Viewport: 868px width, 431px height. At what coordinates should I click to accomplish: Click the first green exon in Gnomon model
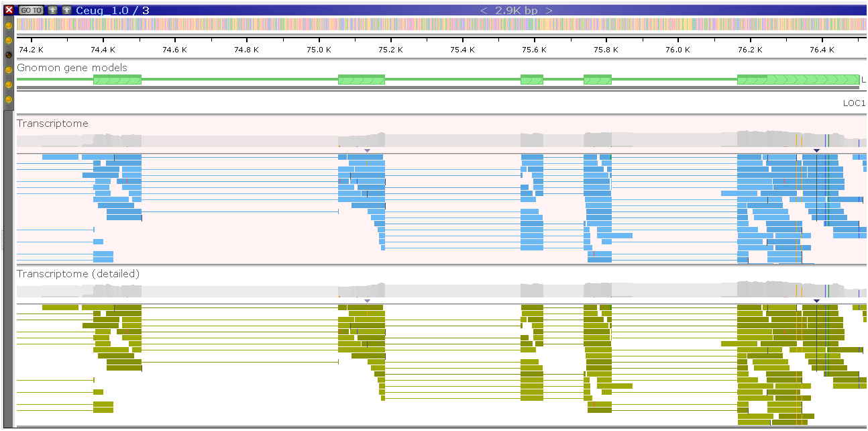117,80
